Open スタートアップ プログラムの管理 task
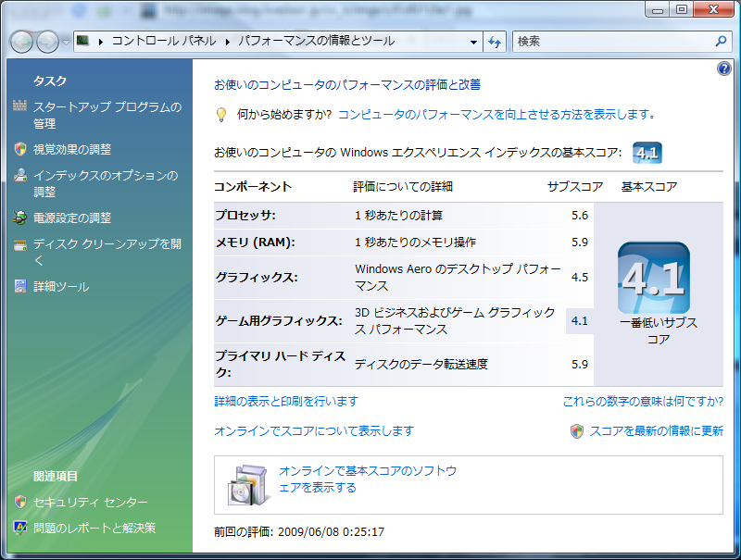741x560 pixels. (107, 115)
